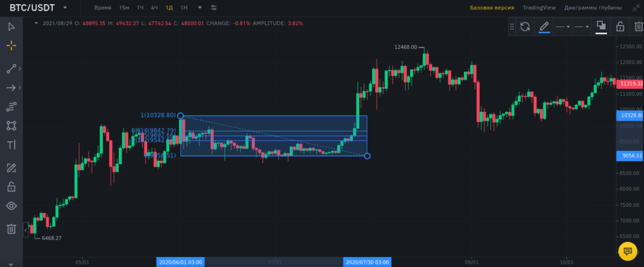Open the feedback chat bubble
Screen dimensions: 644x267
click(627, 251)
